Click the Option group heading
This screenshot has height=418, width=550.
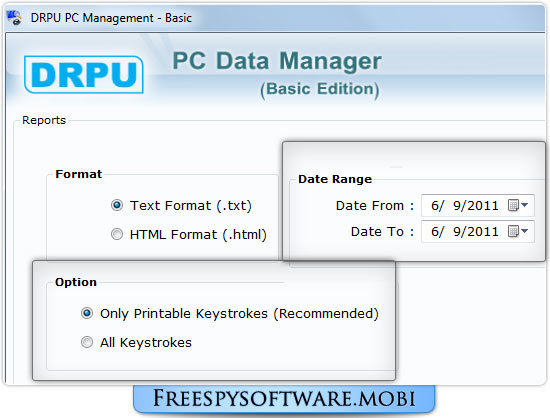pyautogui.click(x=76, y=282)
